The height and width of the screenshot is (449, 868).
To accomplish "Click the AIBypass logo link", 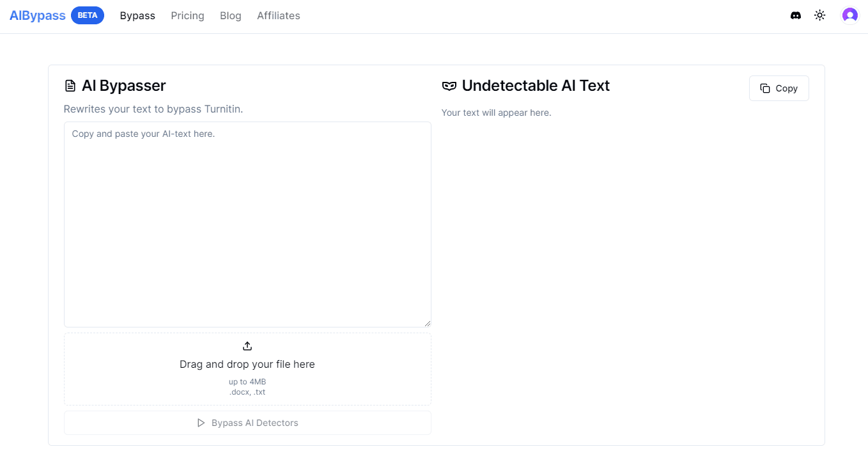I will 38,15.
